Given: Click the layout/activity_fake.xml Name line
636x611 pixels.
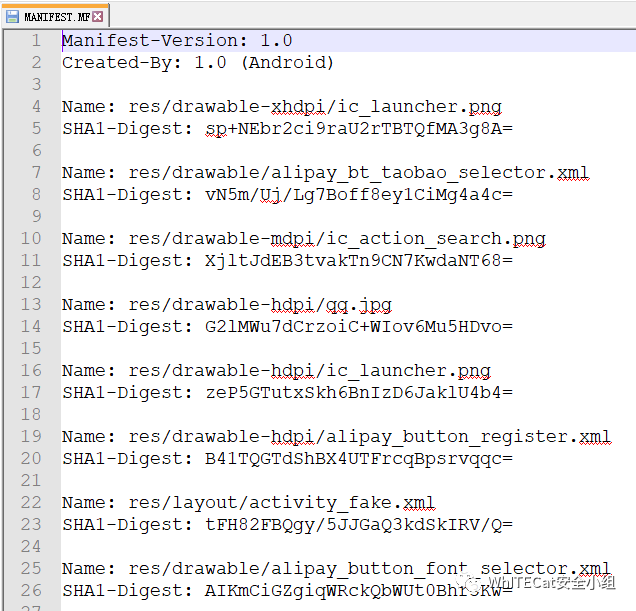Looking at the screenshot, I should [249, 503].
